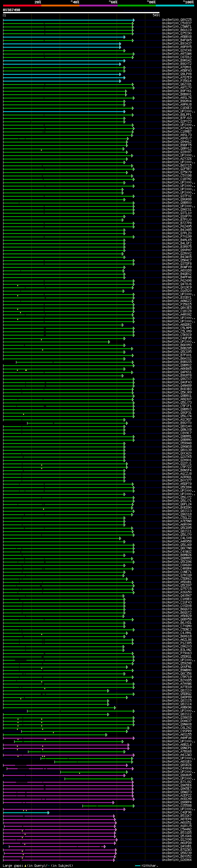The height and width of the screenshot is (868, 197).
Task: Open hit UniRef100_B6U1I9
Action: [177, 30]
